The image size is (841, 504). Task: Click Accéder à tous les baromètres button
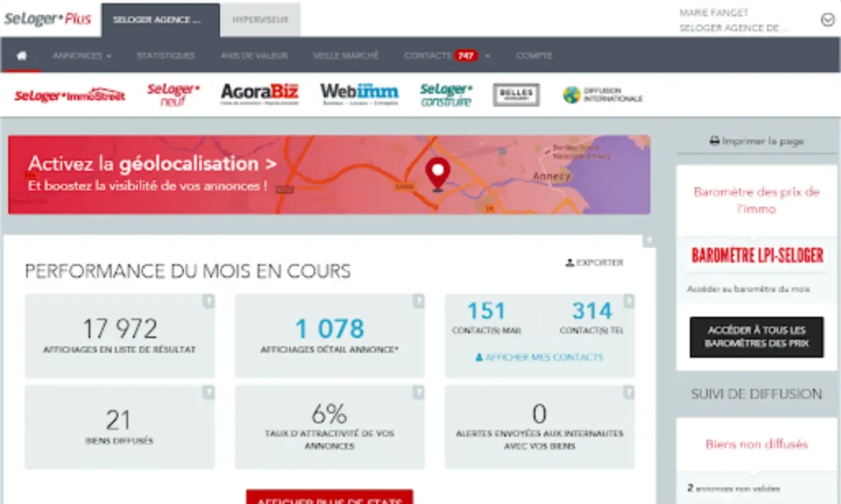click(756, 337)
